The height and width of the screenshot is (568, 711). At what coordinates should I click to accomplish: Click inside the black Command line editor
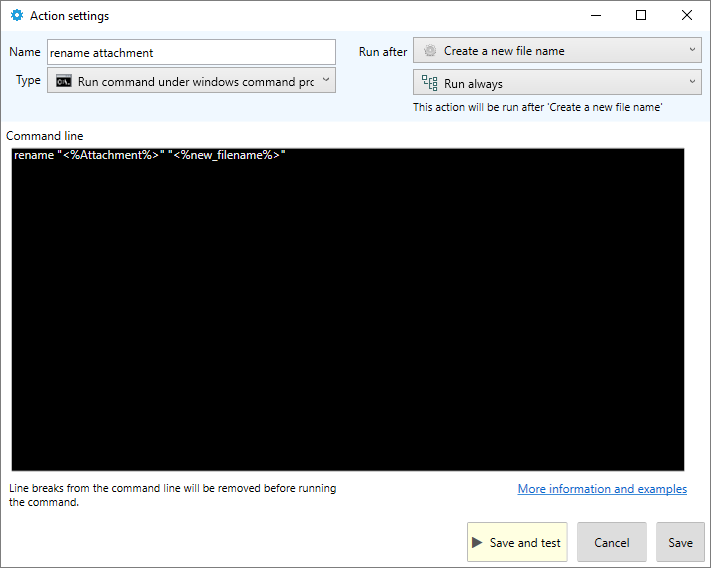[x=348, y=310]
